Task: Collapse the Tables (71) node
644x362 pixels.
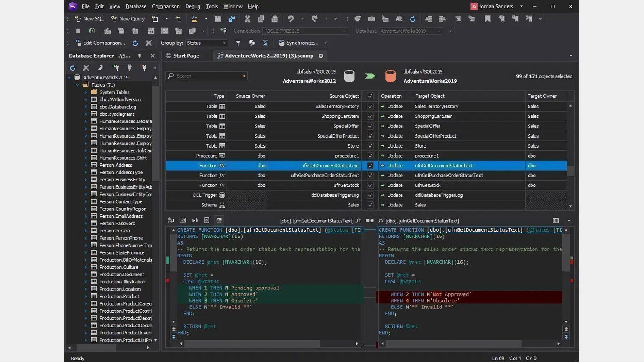Action: [x=77, y=85]
